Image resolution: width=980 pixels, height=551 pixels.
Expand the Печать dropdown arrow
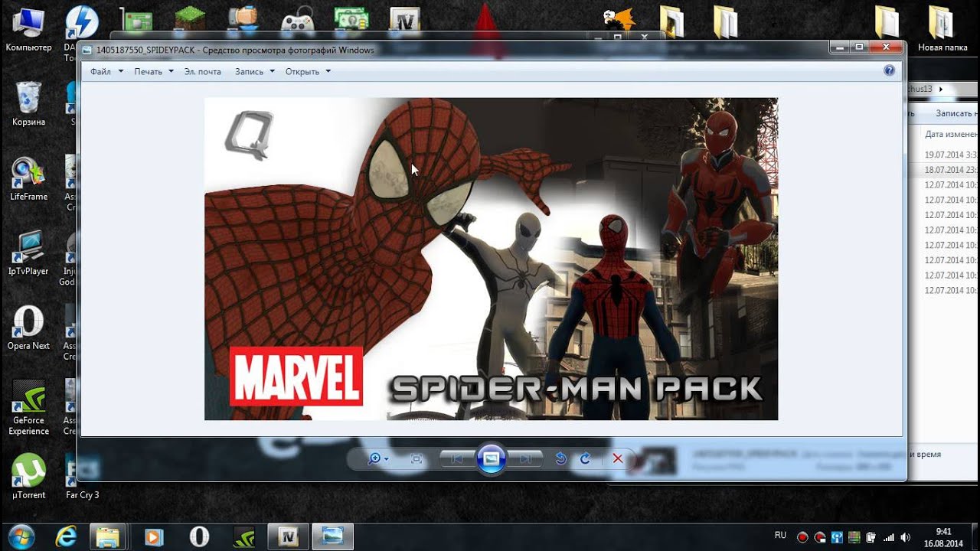pos(171,71)
